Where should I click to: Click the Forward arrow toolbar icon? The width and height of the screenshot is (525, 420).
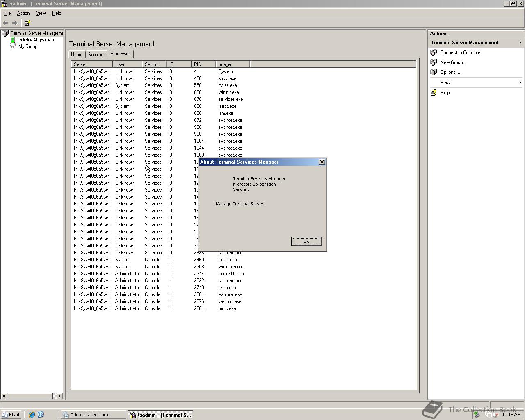click(15, 23)
